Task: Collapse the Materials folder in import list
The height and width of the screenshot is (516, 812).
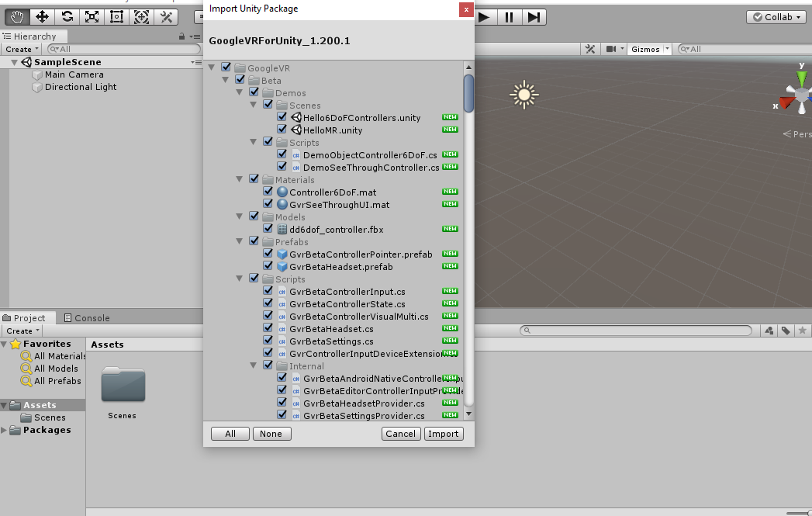Action: (239, 179)
